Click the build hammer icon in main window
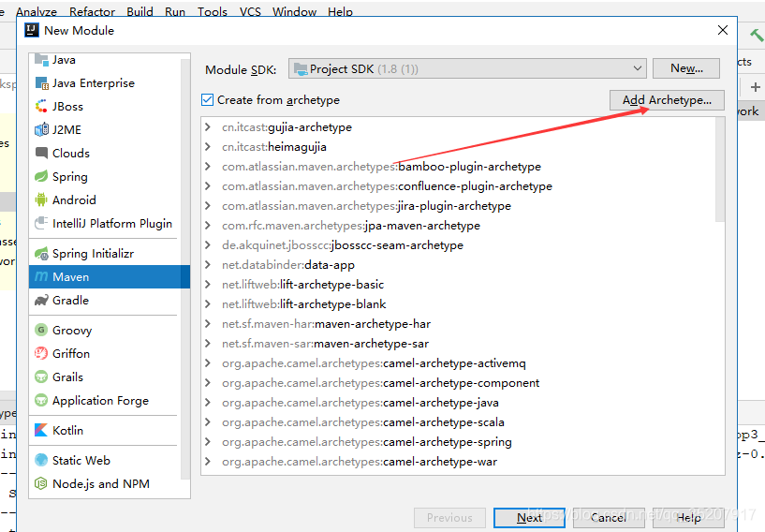 click(x=757, y=36)
